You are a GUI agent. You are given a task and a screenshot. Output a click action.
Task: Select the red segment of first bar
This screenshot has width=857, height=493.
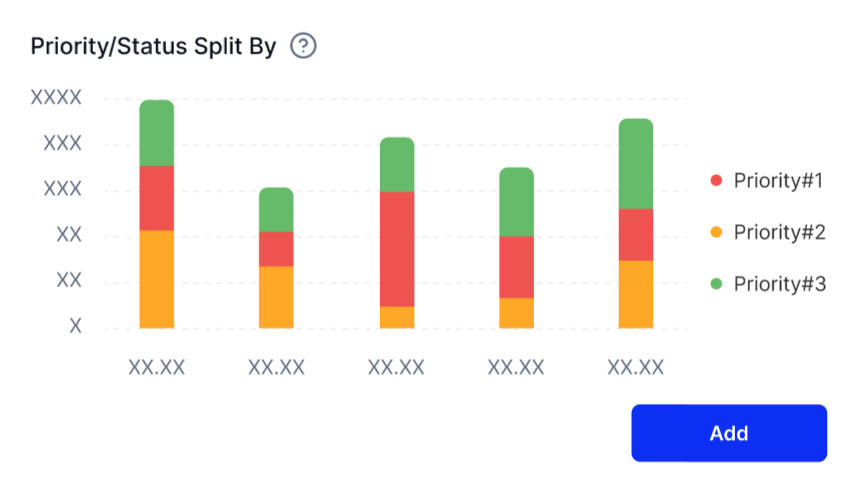(157, 198)
